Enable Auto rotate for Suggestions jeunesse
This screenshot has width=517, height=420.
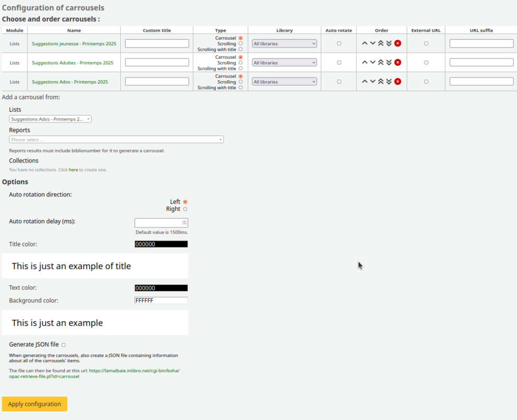[339, 43]
